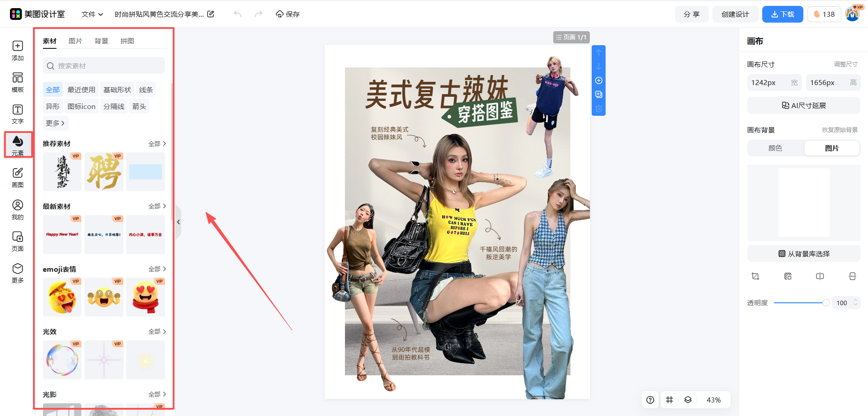Screen dimensions: 868x416
Task: Open the help question-mark icon at bottom
Action: coord(650,400)
